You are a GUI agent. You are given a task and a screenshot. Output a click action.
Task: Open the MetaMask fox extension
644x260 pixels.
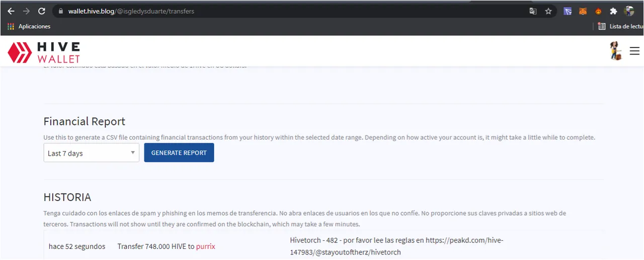pyautogui.click(x=583, y=11)
